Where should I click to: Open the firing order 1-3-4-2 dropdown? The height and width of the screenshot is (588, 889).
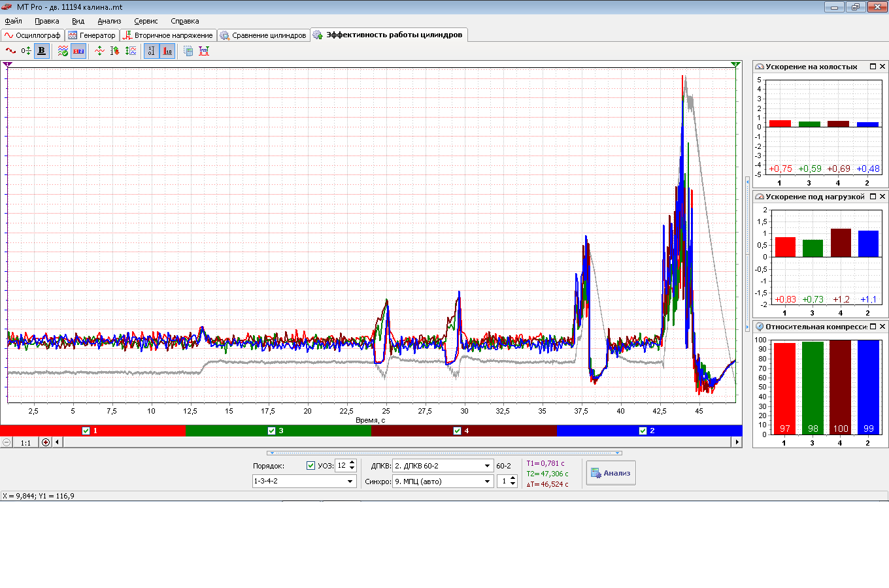[x=350, y=482]
